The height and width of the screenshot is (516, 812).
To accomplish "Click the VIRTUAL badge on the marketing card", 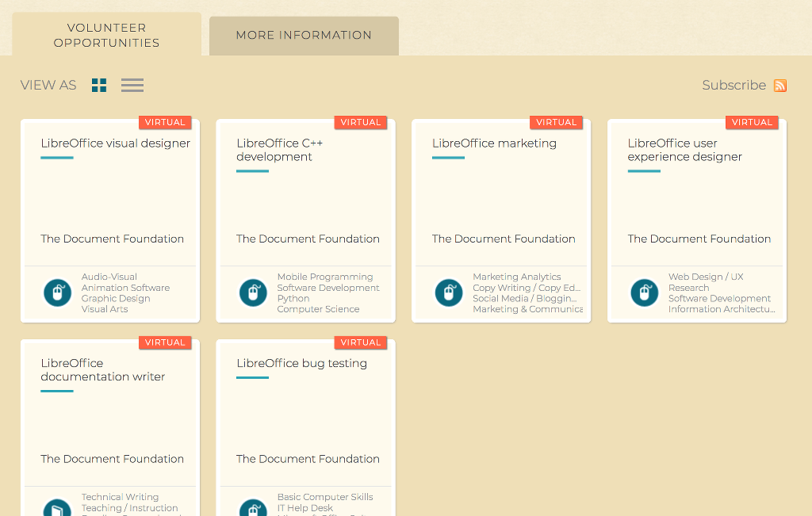I will pos(557,122).
